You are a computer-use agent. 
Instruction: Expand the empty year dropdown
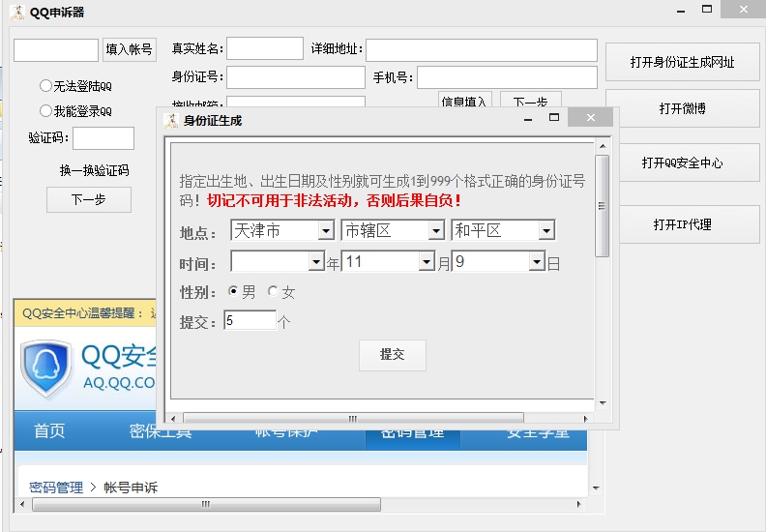point(315,262)
